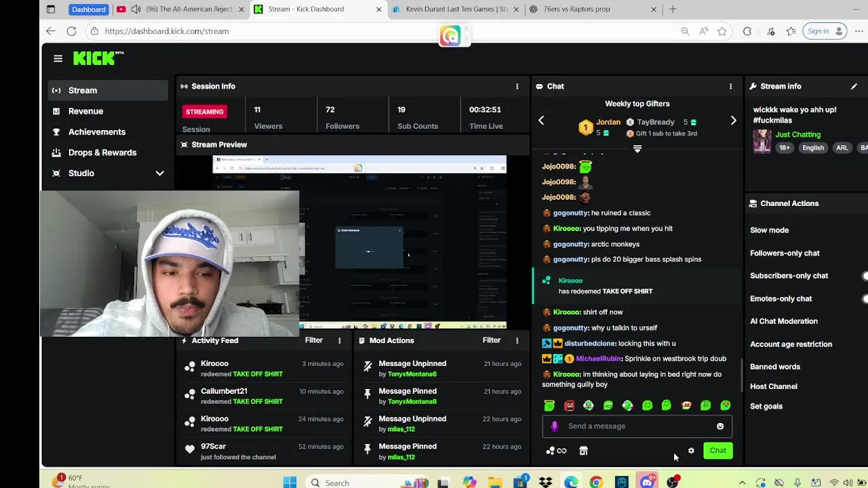
Task: Toggle Emotes-only chat switch
Action: [x=865, y=298]
